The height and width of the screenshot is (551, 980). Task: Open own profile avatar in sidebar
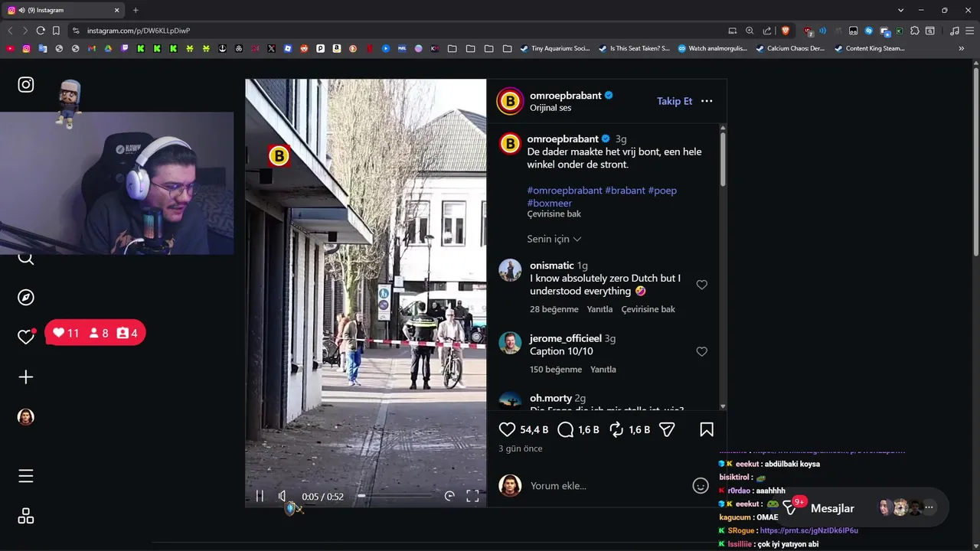tap(26, 417)
